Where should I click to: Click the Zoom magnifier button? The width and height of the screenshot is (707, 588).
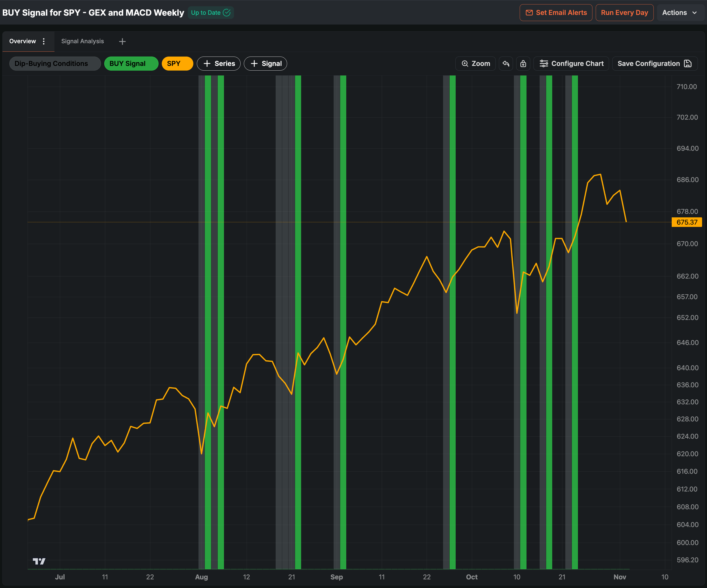(475, 64)
